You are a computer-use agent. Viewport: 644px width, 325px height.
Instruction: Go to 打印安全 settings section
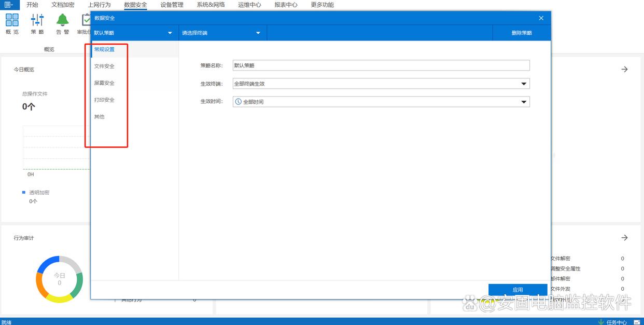pyautogui.click(x=104, y=100)
